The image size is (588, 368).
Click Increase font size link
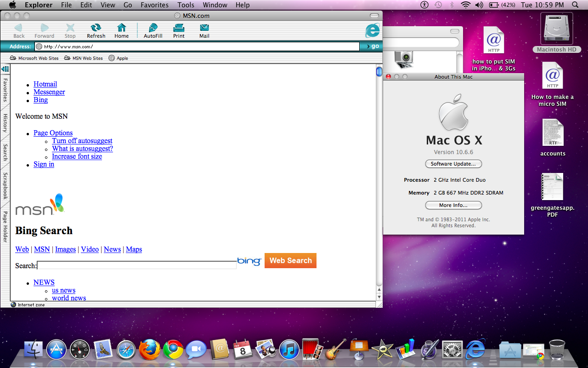pyautogui.click(x=77, y=156)
